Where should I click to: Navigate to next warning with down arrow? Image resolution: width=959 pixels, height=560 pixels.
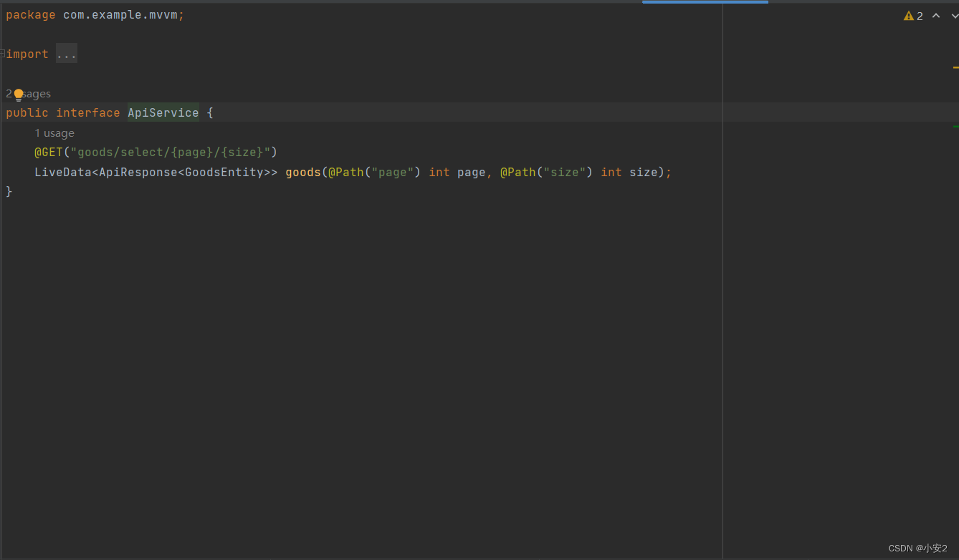pos(954,15)
